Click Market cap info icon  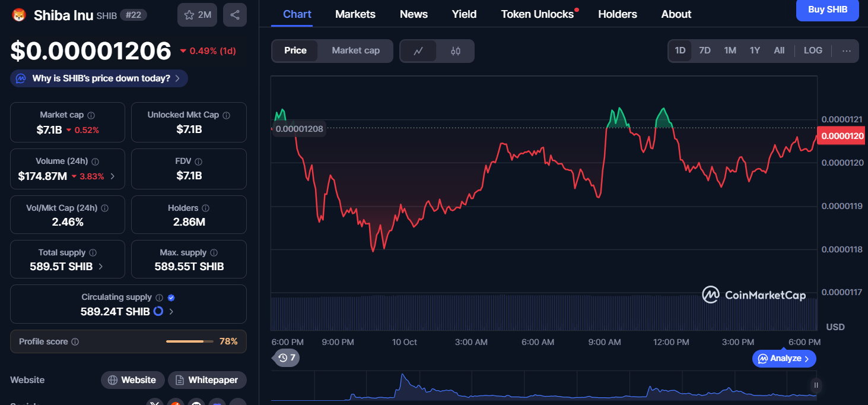pos(91,115)
